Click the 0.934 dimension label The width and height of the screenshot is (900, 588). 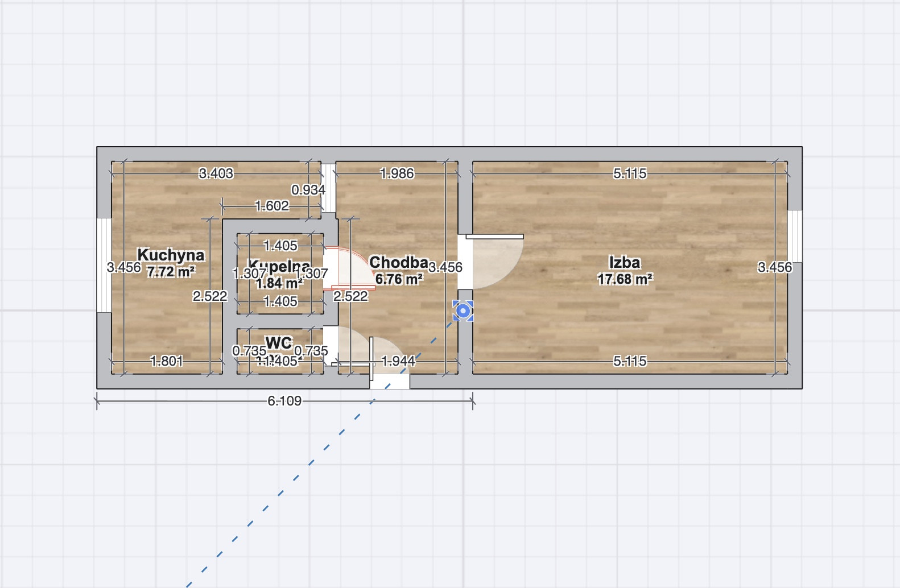pyautogui.click(x=308, y=190)
